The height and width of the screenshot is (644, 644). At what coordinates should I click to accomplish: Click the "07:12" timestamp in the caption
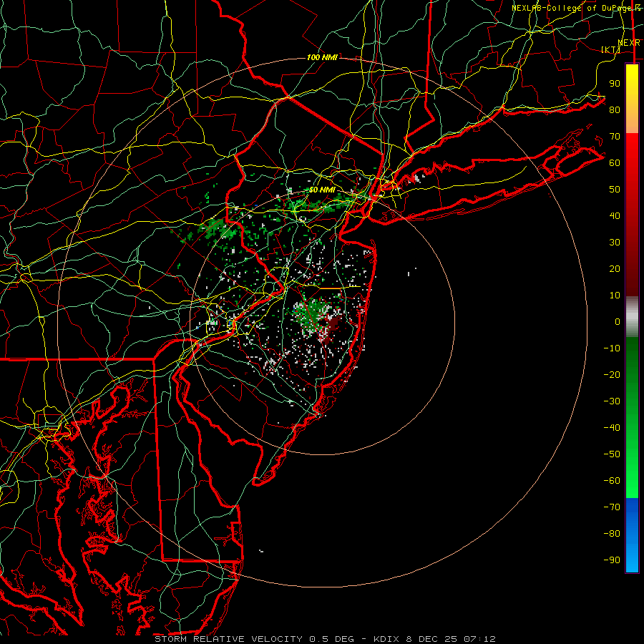(x=479, y=639)
